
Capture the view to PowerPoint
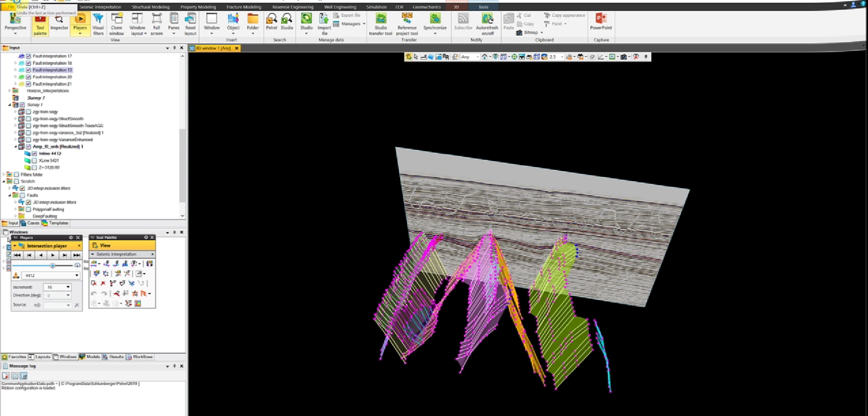[601, 22]
